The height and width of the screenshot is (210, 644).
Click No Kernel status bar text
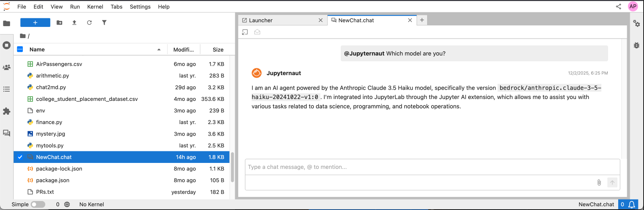coord(92,204)
